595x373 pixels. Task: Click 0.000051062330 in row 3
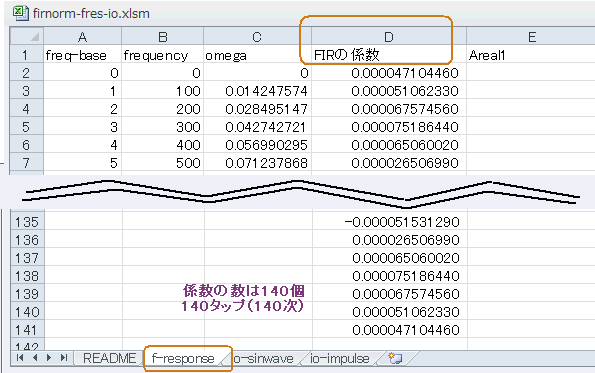389,91
